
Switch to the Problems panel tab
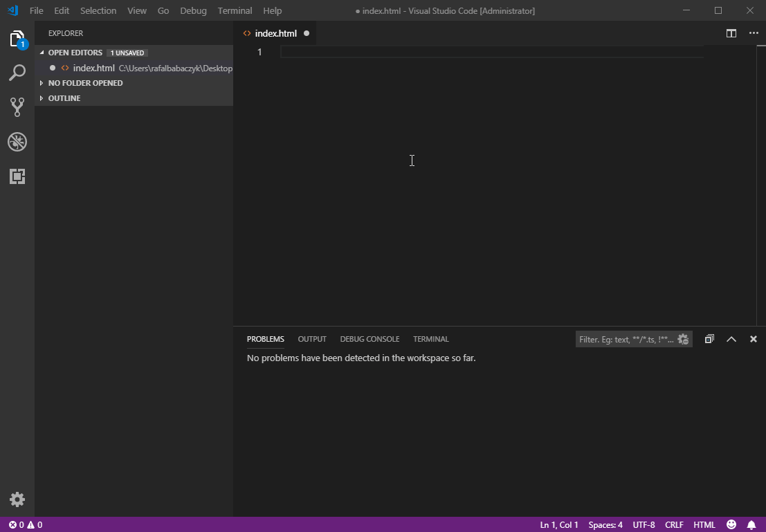tap(265, 339)
